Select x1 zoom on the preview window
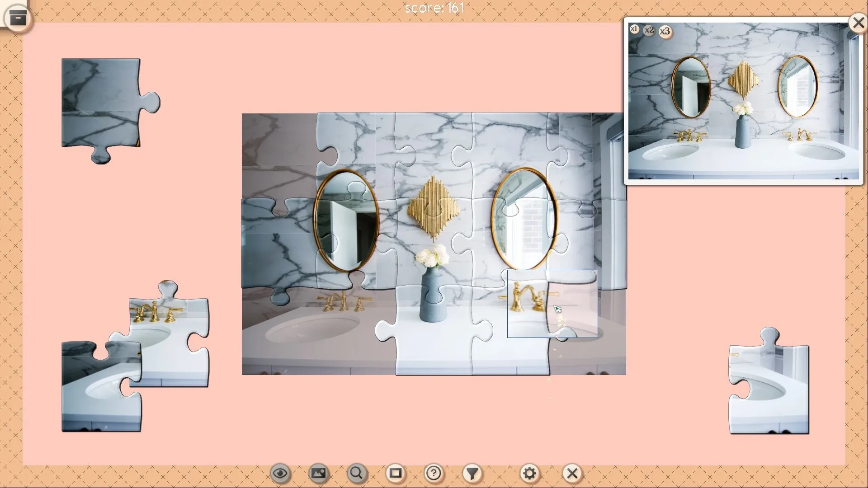 [634, 30]
